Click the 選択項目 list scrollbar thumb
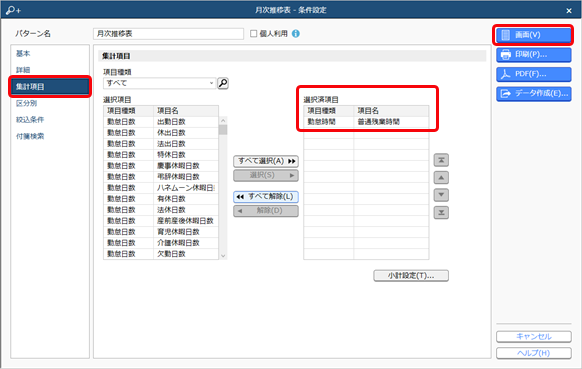 pyautogui.click(x=223, y=130)
